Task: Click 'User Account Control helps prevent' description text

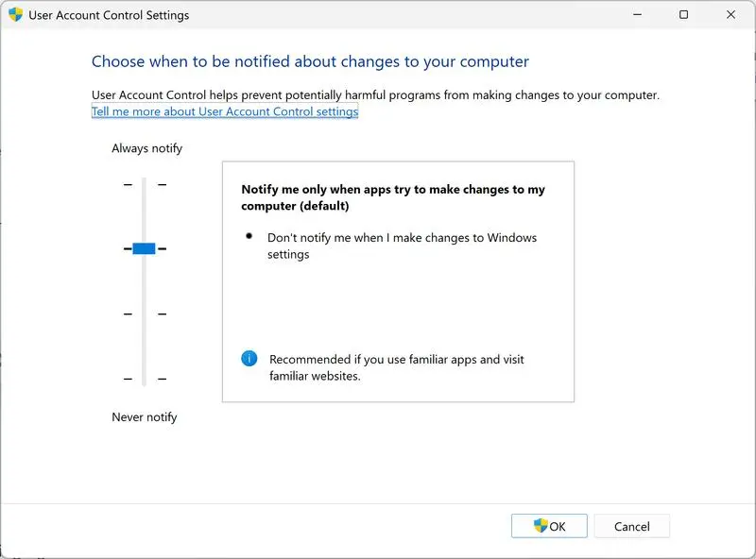Action: tap(375, 95)
